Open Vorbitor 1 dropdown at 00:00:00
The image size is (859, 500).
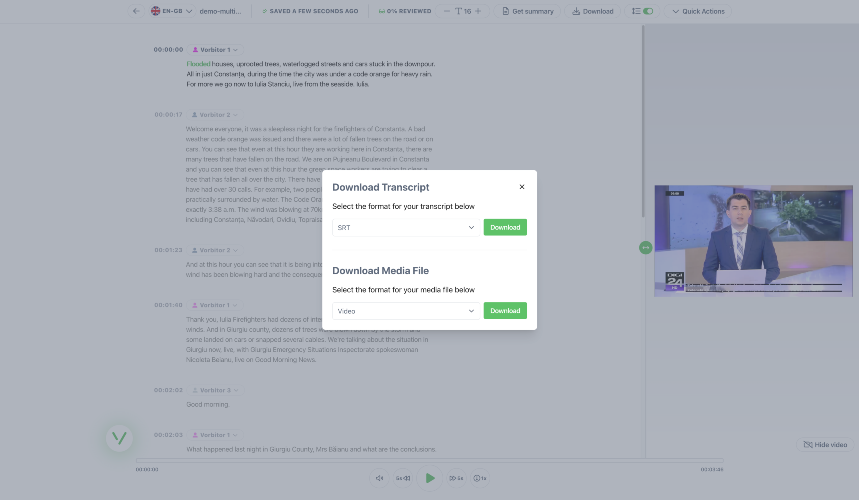click(215, 50)
